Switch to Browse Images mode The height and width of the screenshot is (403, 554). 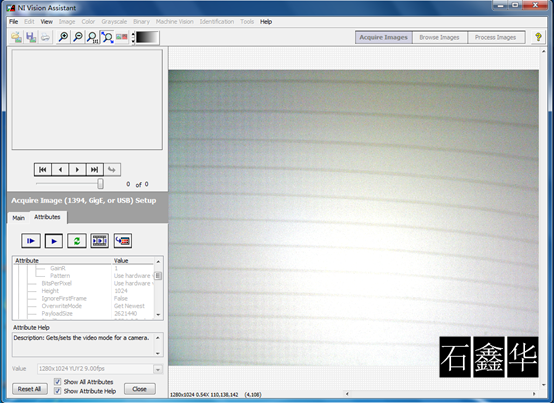tap(440, 37)
